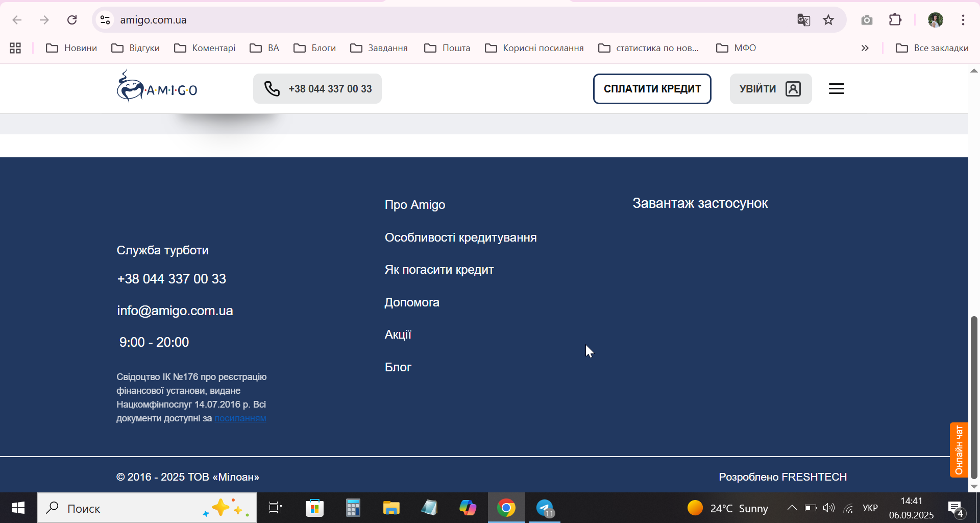Expand hidden bookmarks with double chevron

pos(865,48)
